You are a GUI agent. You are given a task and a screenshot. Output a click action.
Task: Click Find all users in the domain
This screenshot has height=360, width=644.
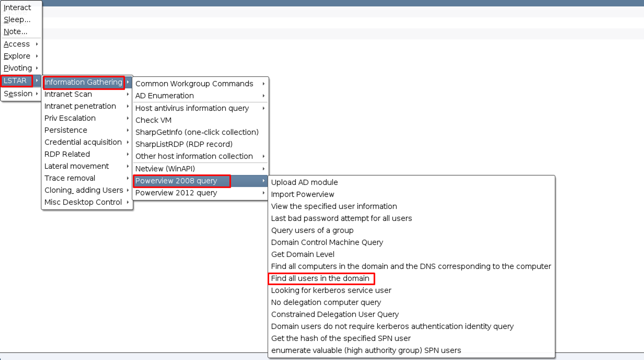[x=320, y=278]
